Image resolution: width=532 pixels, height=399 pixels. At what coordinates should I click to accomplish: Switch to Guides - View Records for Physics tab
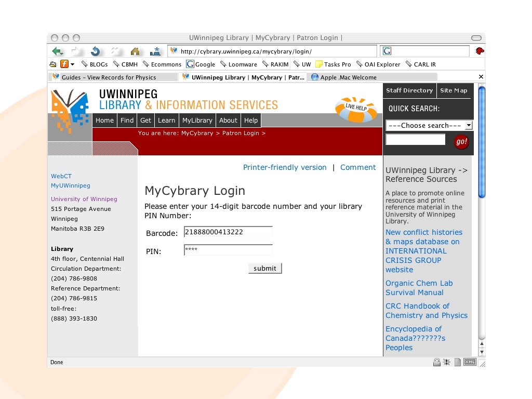click(113, 77)
